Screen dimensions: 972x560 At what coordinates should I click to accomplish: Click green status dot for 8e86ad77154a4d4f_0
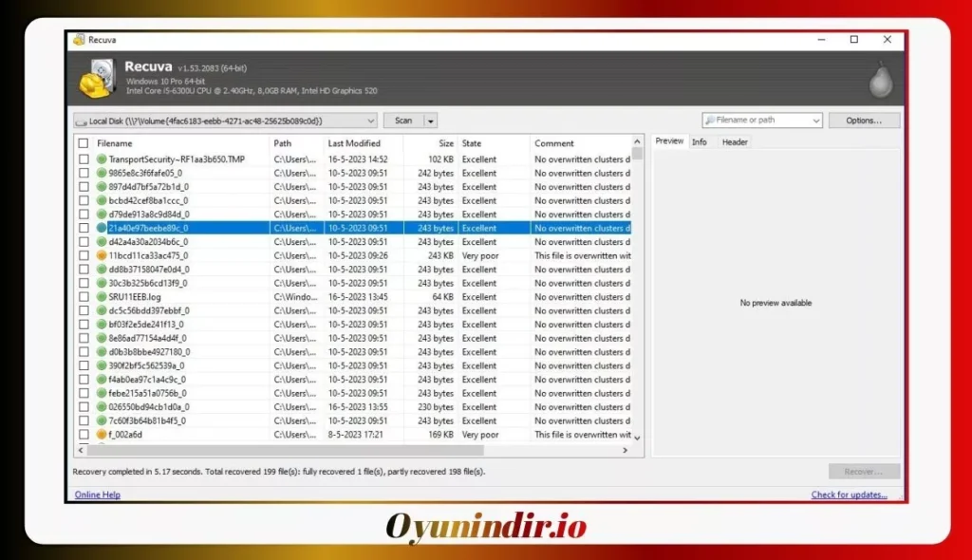coord(102,339)
